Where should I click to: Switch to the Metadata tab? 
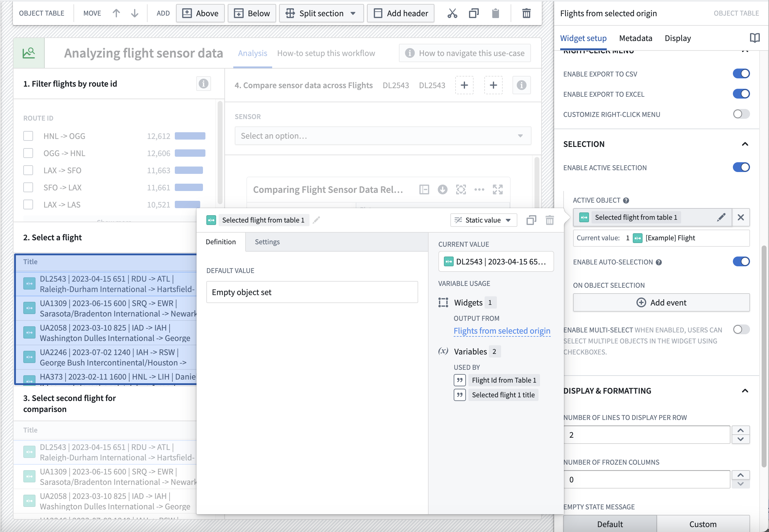[x=635, y=38]
